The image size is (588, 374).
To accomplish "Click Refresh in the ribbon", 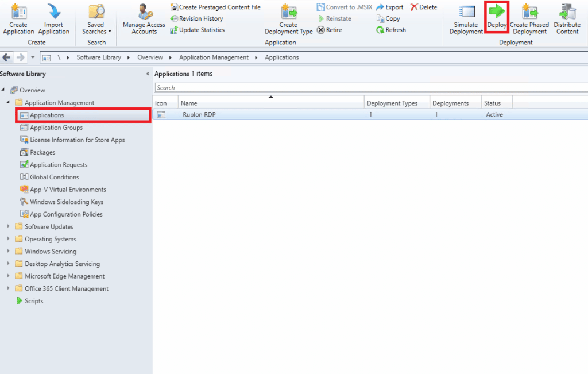I will 391,30.
